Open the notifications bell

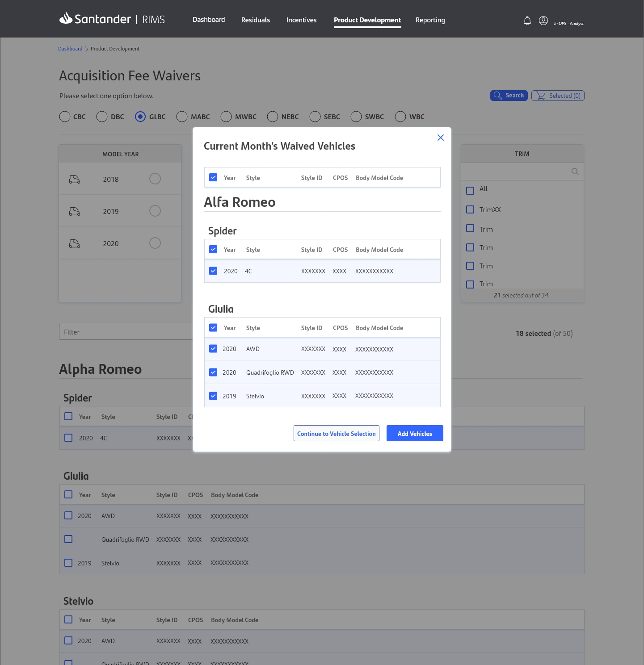tap(527, 21)
